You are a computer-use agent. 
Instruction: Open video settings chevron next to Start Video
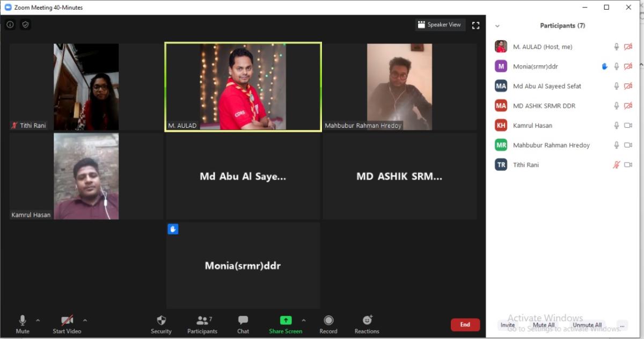coord(85,320)
